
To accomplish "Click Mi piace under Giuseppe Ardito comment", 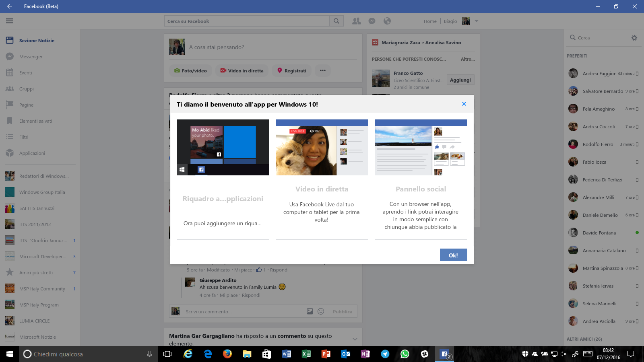I will tap(229, 295).
